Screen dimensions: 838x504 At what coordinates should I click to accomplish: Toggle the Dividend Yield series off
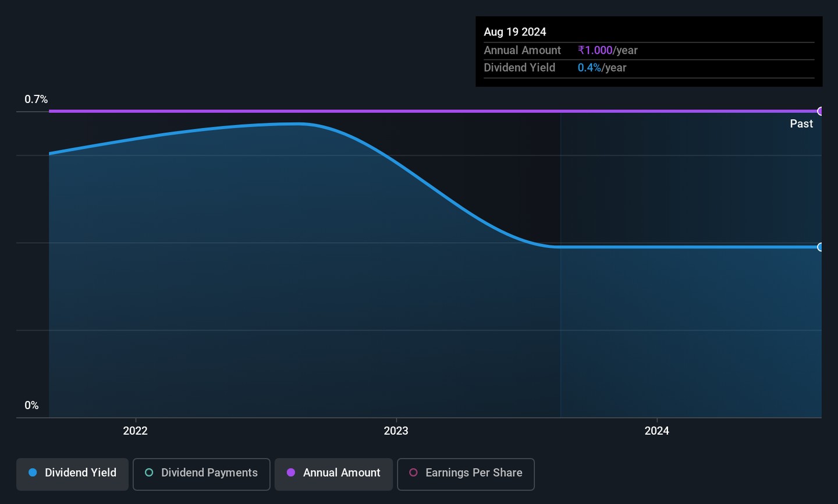73,474
